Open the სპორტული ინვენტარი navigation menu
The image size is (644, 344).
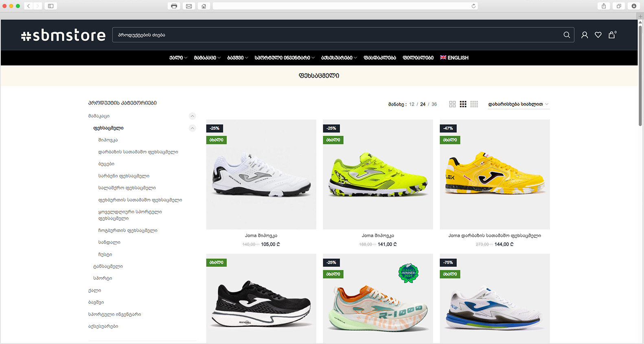click(285, 58)
